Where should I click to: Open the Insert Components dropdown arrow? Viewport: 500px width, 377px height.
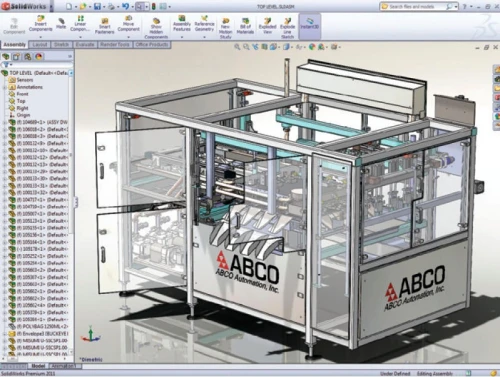40,37
